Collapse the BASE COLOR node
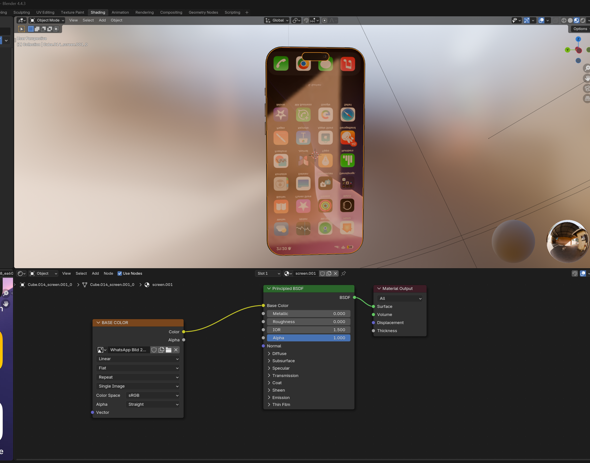 click(x=98, y=323)
